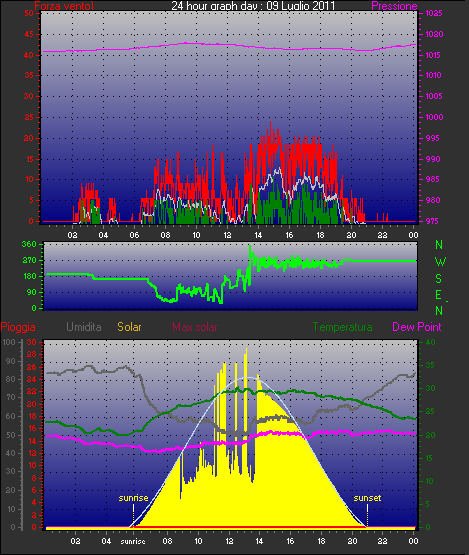Image resolution: width=469 pixels, height=555 pixels.
Task: Select the magenta 'Dew Point' legend label
Action: pos(417,327)
